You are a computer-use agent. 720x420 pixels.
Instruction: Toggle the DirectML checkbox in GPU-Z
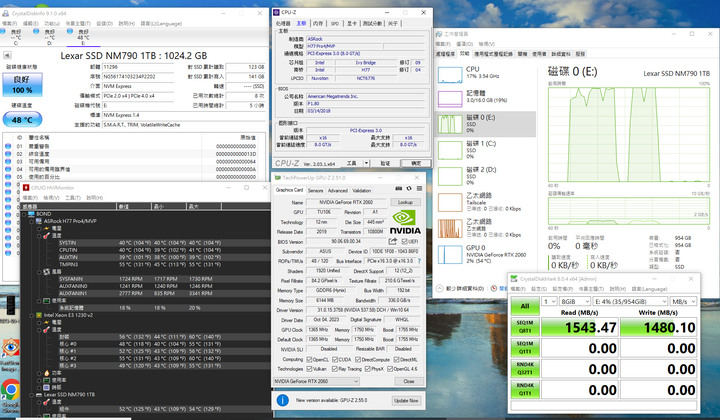point(396,359)
